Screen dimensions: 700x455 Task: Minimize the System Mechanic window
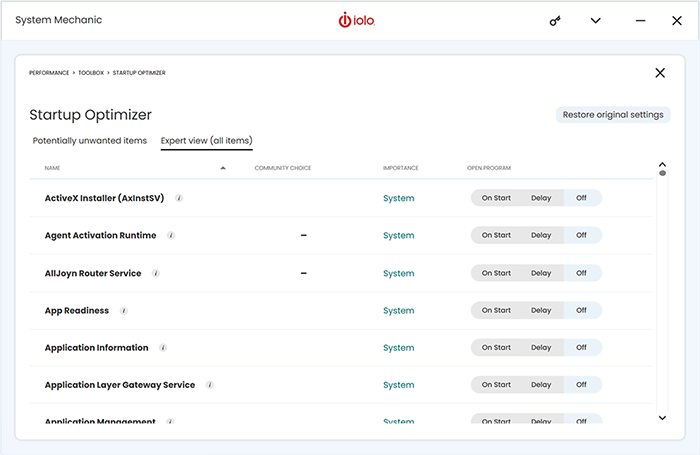pos(640,21)
